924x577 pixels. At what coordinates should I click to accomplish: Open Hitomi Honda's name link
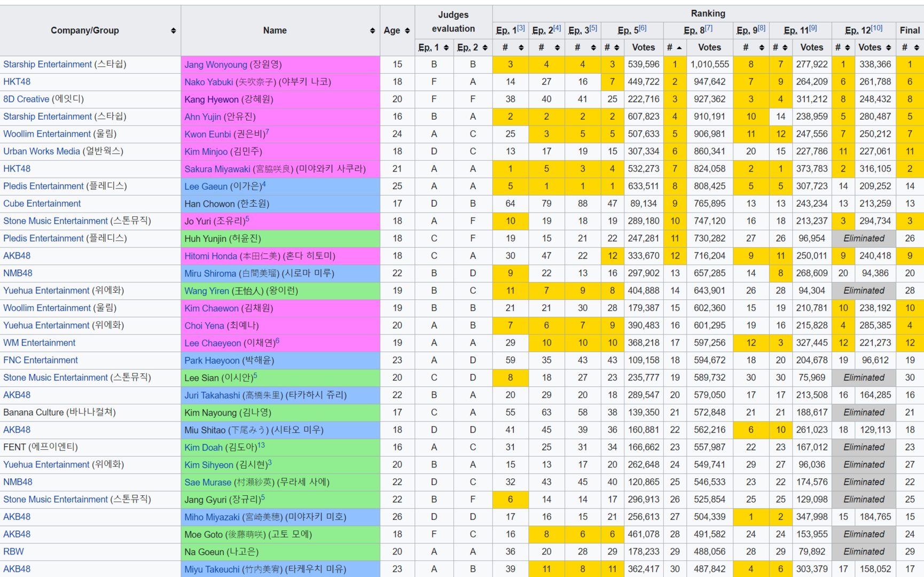(211, 256)
